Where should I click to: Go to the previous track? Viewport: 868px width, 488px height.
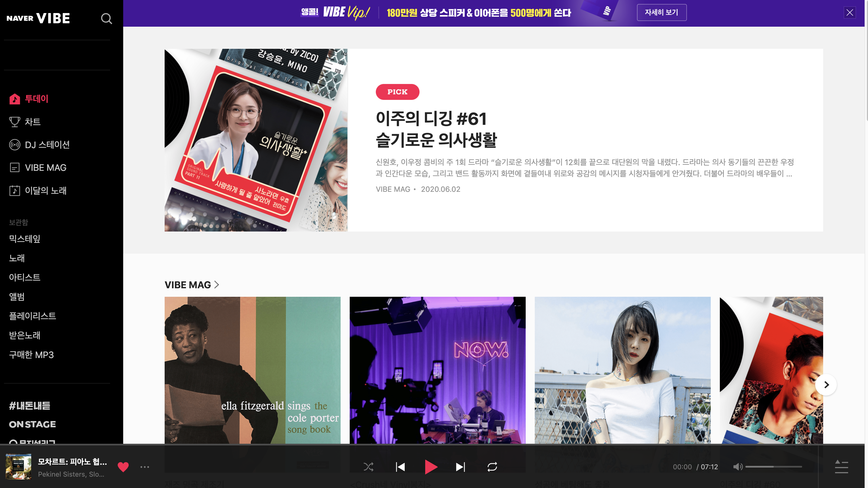tap(400, 467)
